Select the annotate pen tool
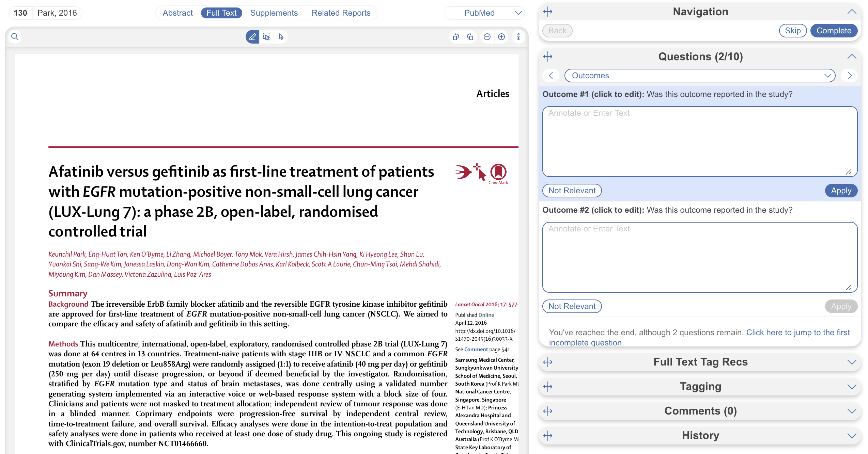Screen dimensions: 868x454 coord(252,37)
